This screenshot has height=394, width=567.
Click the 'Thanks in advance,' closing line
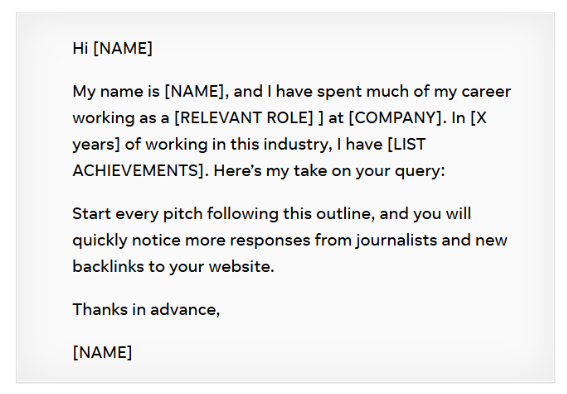(146, 309)
